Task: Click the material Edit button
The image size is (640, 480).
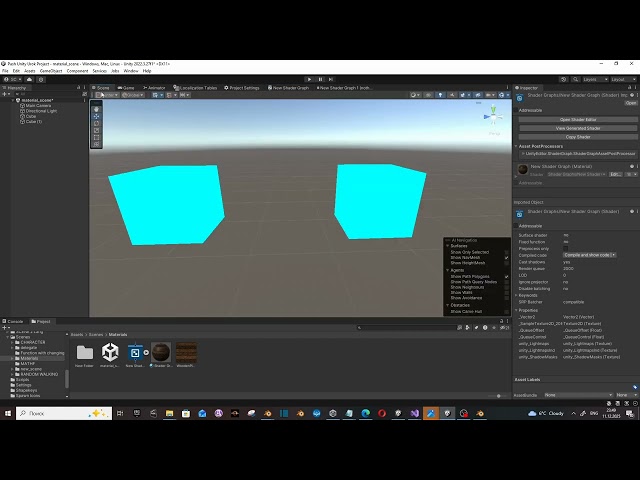Action: click(x=615, y=174)
